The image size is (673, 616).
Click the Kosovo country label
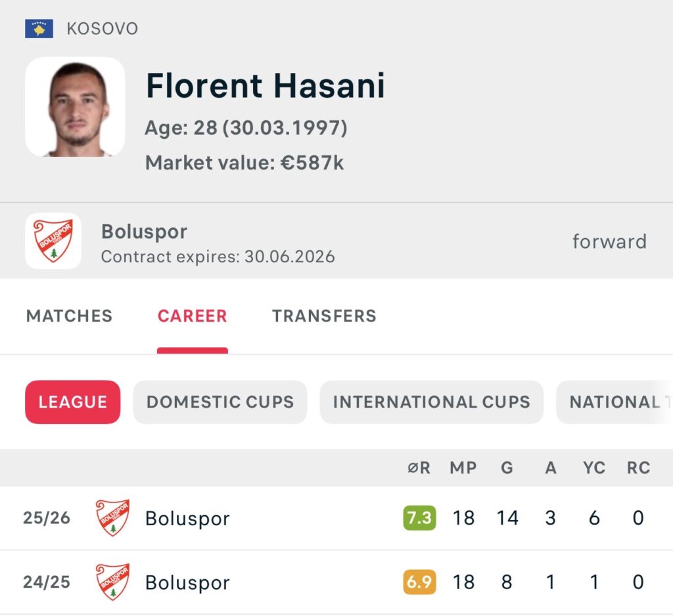coord(102,29)
